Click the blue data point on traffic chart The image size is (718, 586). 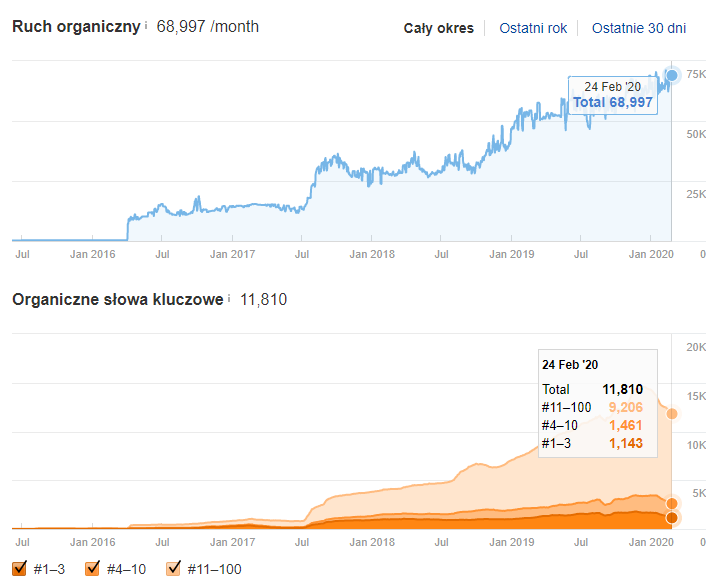pos(672,75)
